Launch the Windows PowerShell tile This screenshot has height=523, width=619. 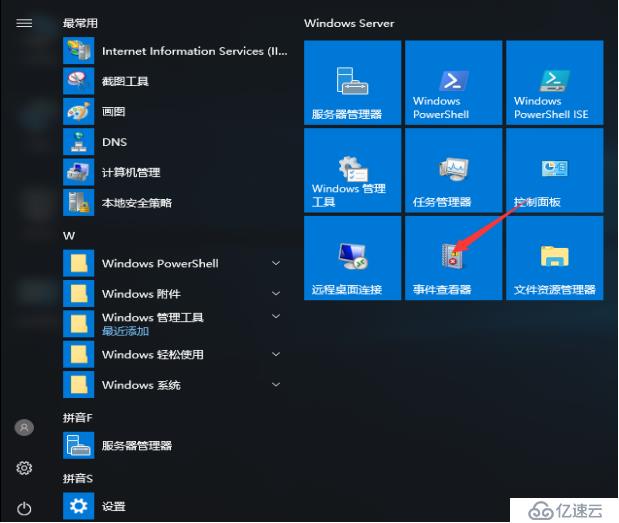pyautogui.click(x=454, y=82)
